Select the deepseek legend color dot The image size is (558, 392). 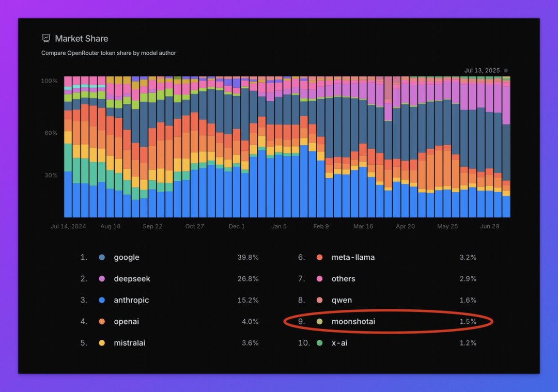(x=102, y=278)
